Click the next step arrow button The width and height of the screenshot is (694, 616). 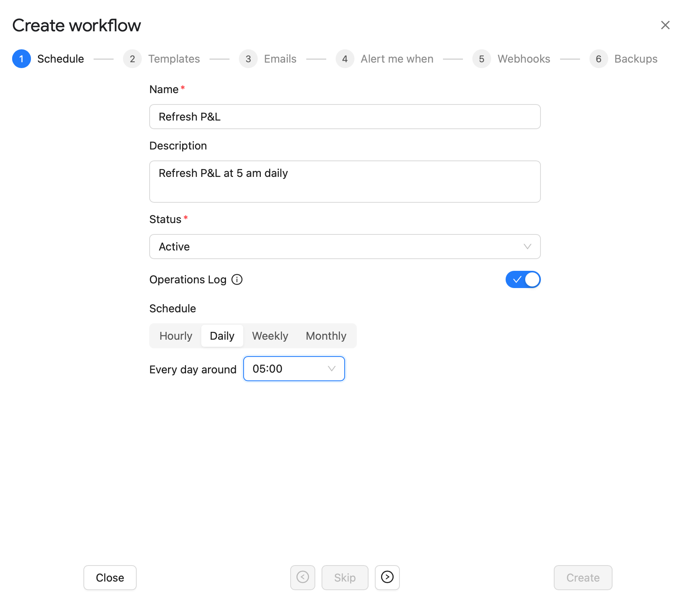click(387, 577)
